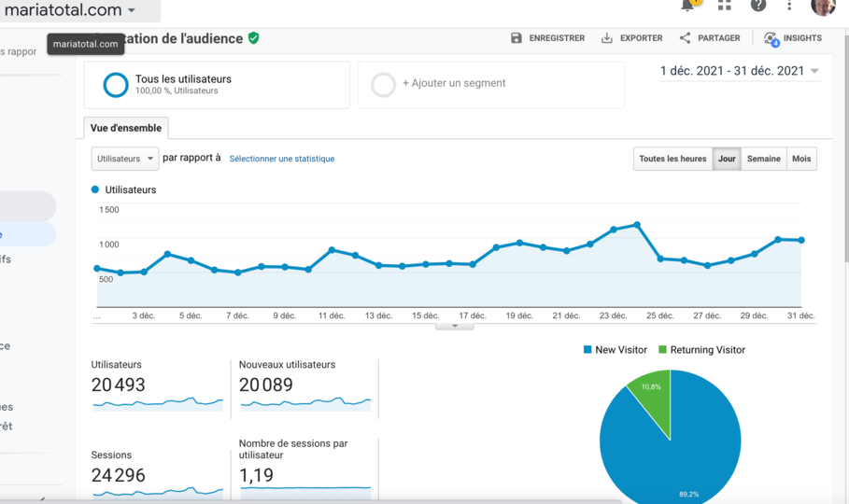Screen dimensions: 849x504
Task: Click the Enregistrer save icon
Action: [x=516, y=38]
